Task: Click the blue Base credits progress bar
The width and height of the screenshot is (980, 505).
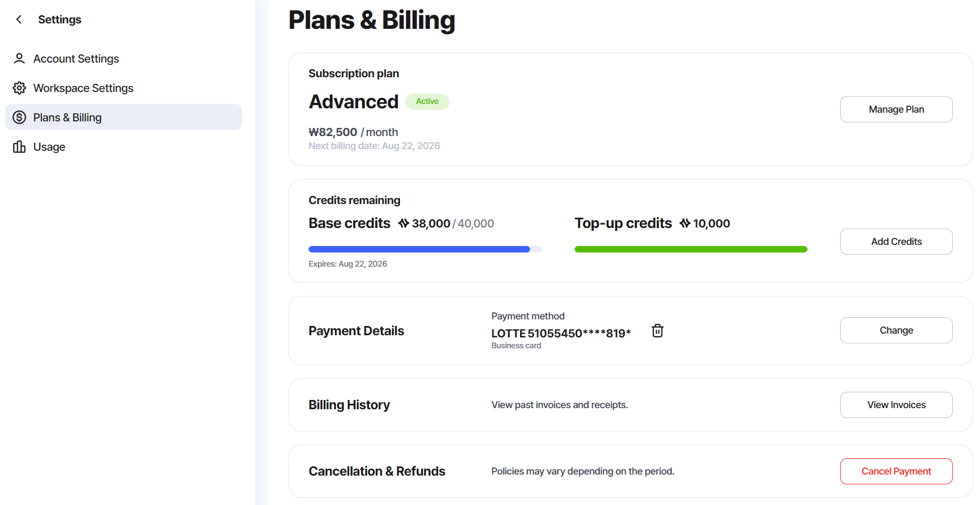Action: pos(425,249)
